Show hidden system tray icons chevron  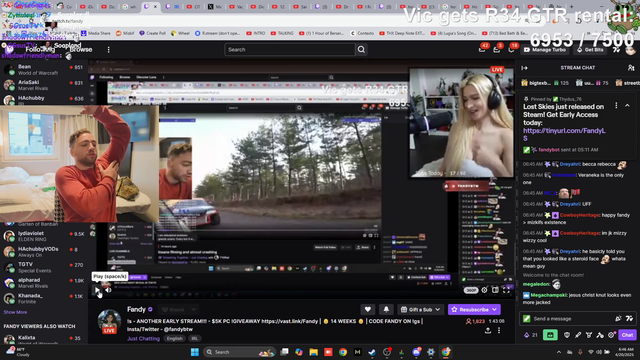point(559,352)
